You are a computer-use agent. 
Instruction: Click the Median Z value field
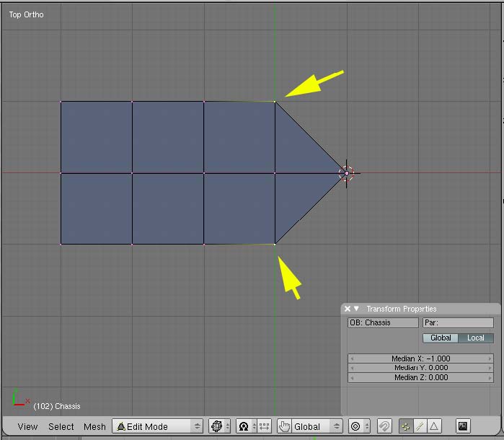pyautogui.click(x=420, y=377)
